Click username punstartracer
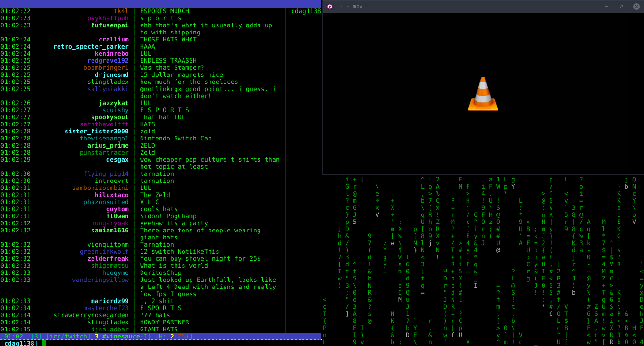Screen dimensions: 644x346 (x=104, y=153)
